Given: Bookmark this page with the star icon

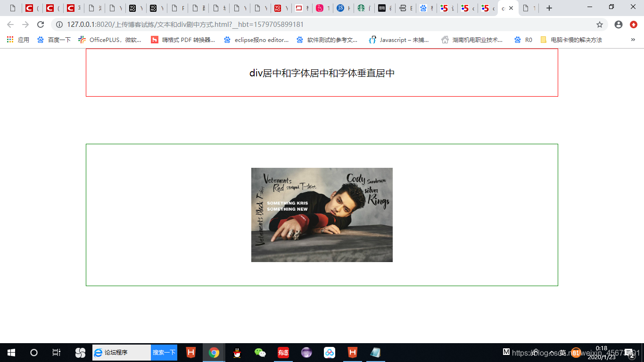Looking at the screenshot, I should point(600,25).
